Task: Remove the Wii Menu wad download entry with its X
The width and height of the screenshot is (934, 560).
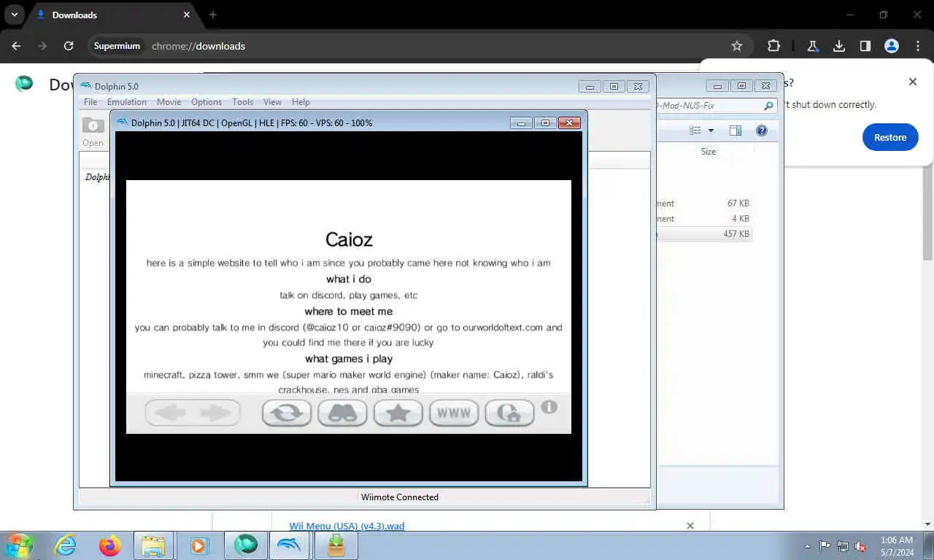Action: [x=690, y=526]
